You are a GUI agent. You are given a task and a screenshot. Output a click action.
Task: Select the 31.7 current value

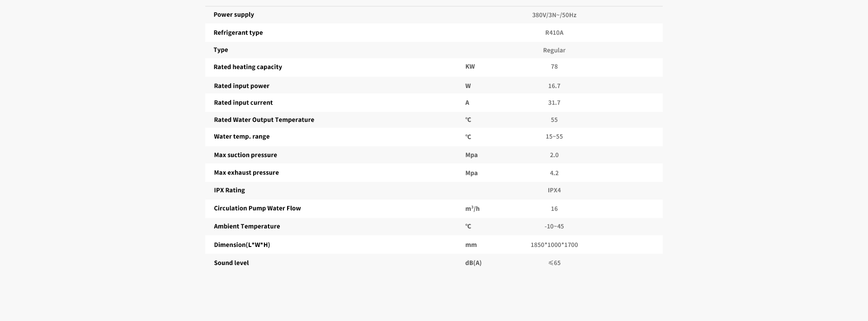point(554,102)
